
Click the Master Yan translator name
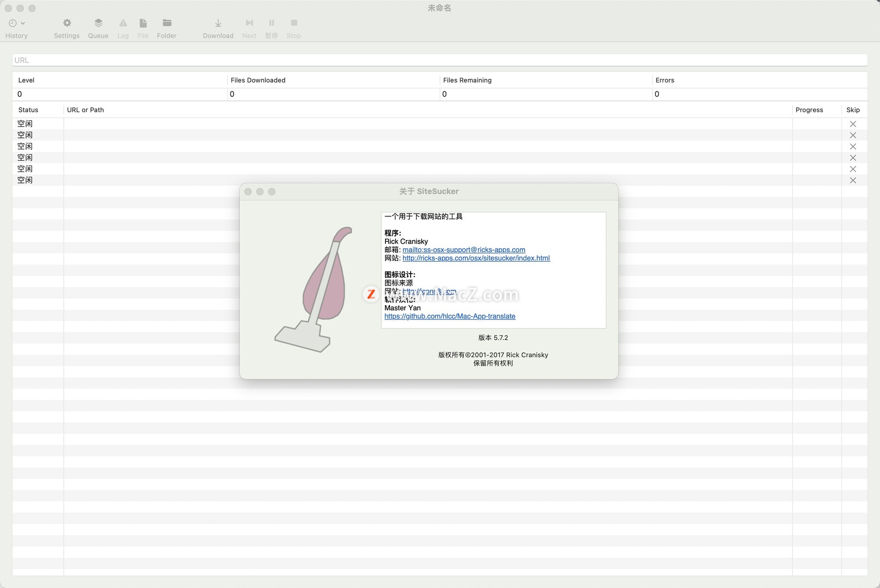coord(402,308)
